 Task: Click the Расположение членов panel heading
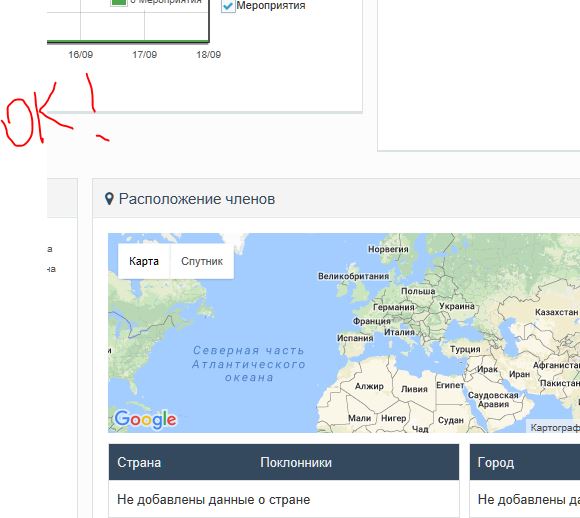pyautogui.click(x=197, y=199)
